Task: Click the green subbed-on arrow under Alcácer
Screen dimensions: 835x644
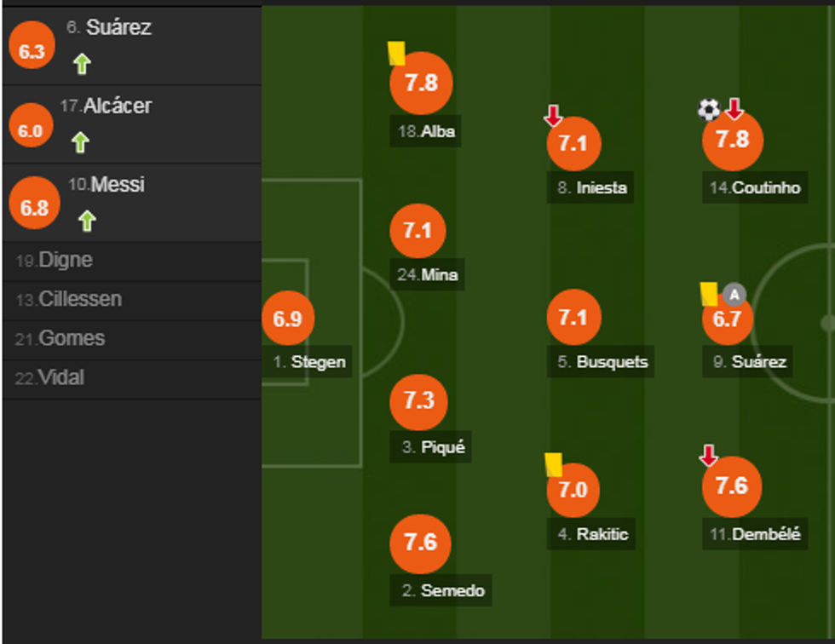Action: [x=80, y=142]
